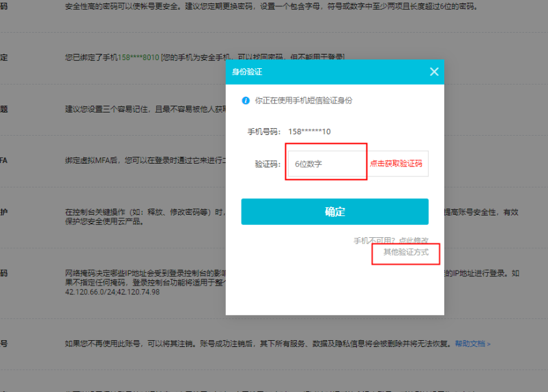Confirm with the 确定 button
This screenshot has height=392, width=548.
coord(335,211)
